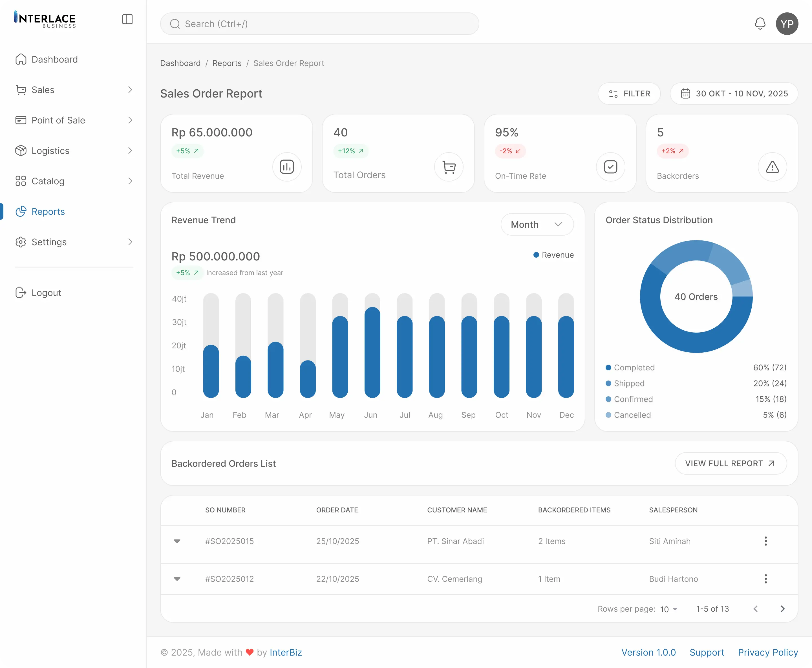Open the 30 OKT - 10 NOV date range
This screenshot has width=812, height=668.
click(734, 94)
